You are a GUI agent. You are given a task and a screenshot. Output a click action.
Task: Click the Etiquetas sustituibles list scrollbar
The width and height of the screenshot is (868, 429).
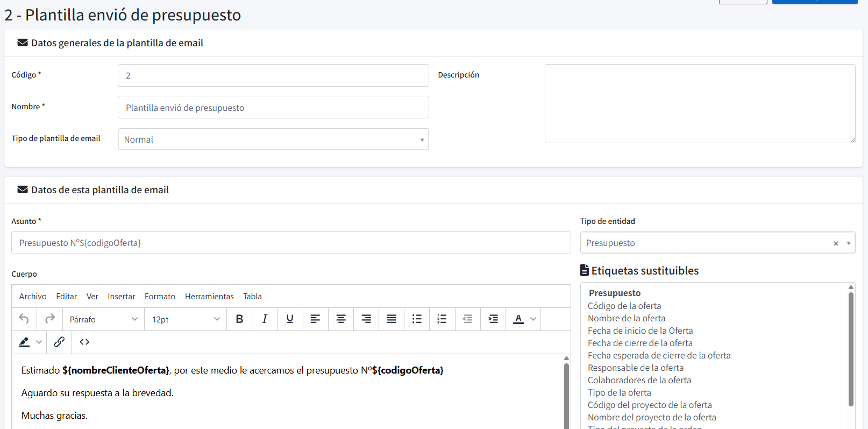851,349
